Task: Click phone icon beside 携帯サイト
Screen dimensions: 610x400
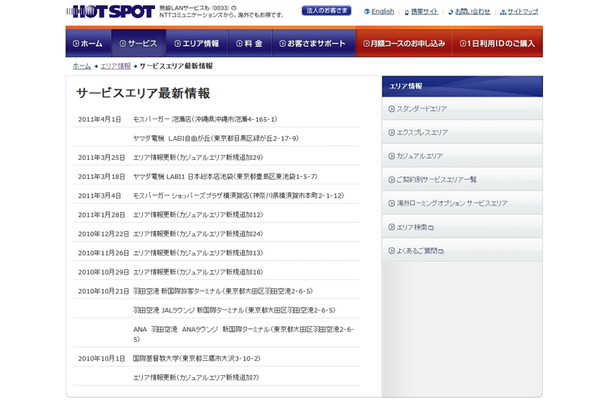Action: [x=407, y=12]
